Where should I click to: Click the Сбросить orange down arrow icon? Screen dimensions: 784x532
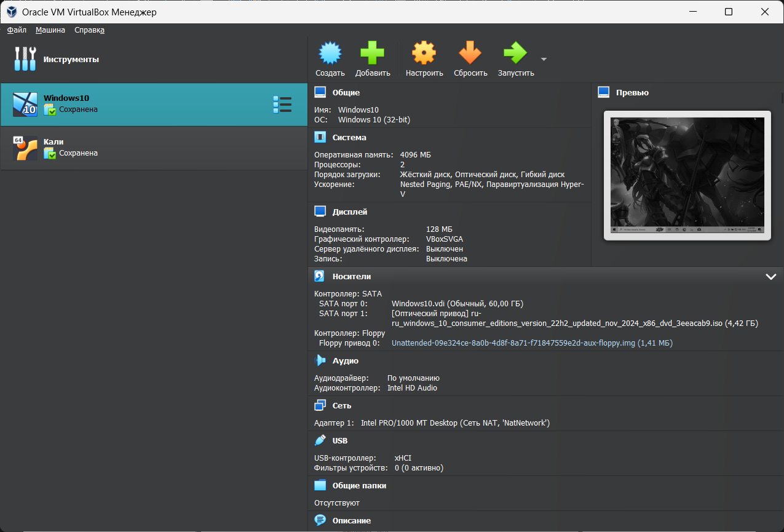tap(470, 53)
